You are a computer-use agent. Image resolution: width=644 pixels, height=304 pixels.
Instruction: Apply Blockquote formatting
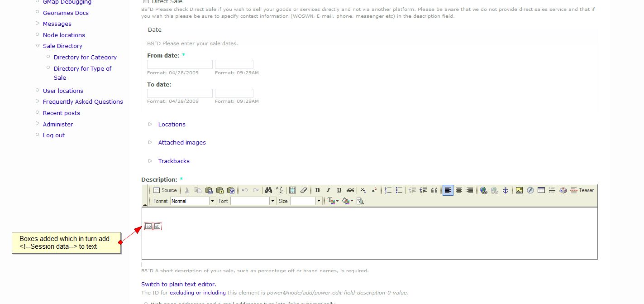[x=434, y=190]
